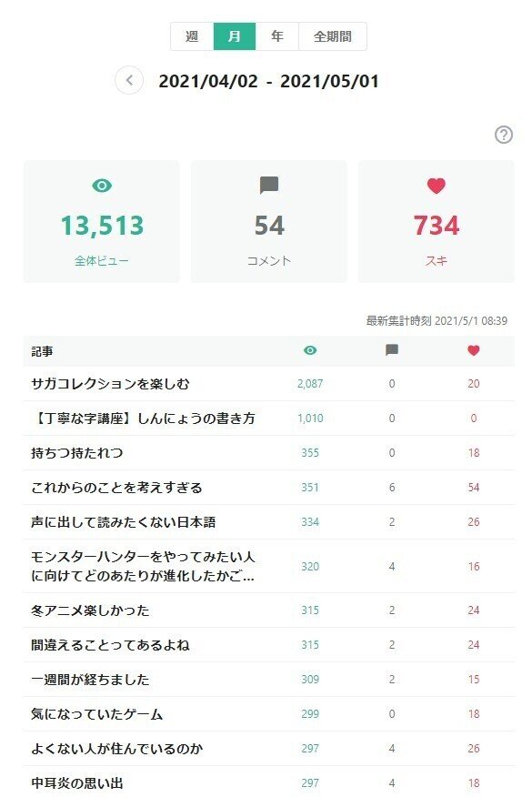This screenshot has width=532, height=797.
Task: Click the heart icon in the table header
Action: tap(473, 349)
